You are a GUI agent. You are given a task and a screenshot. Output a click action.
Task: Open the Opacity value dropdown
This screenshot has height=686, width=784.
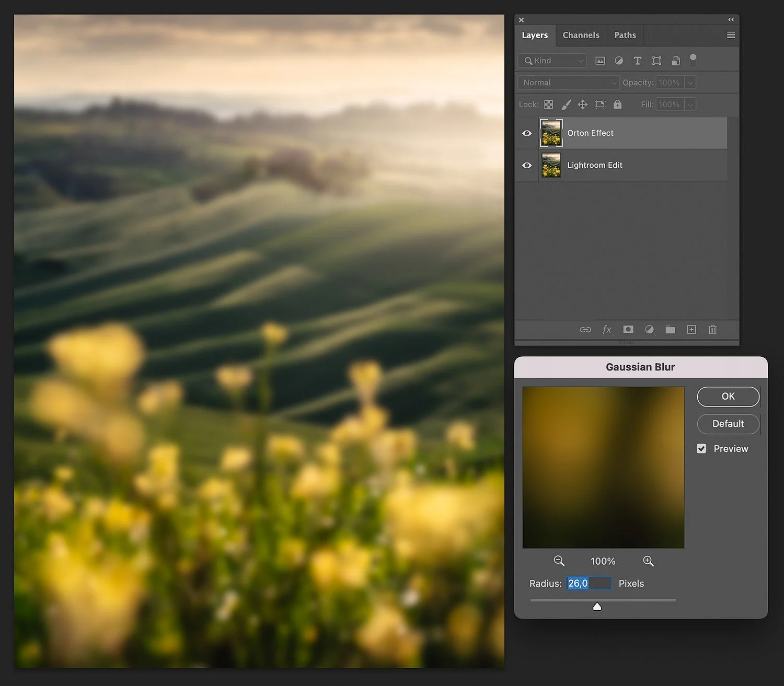(690, 82)
